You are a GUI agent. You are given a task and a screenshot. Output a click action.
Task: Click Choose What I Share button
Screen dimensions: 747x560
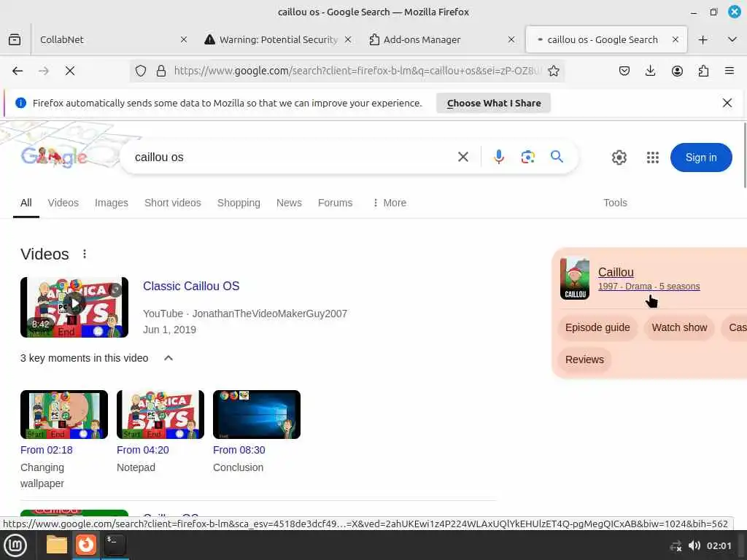click(x=494, y=103)
